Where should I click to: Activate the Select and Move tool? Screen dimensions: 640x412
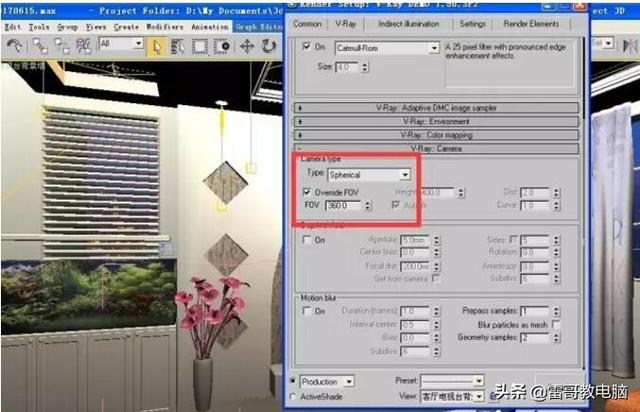(247, 46)
